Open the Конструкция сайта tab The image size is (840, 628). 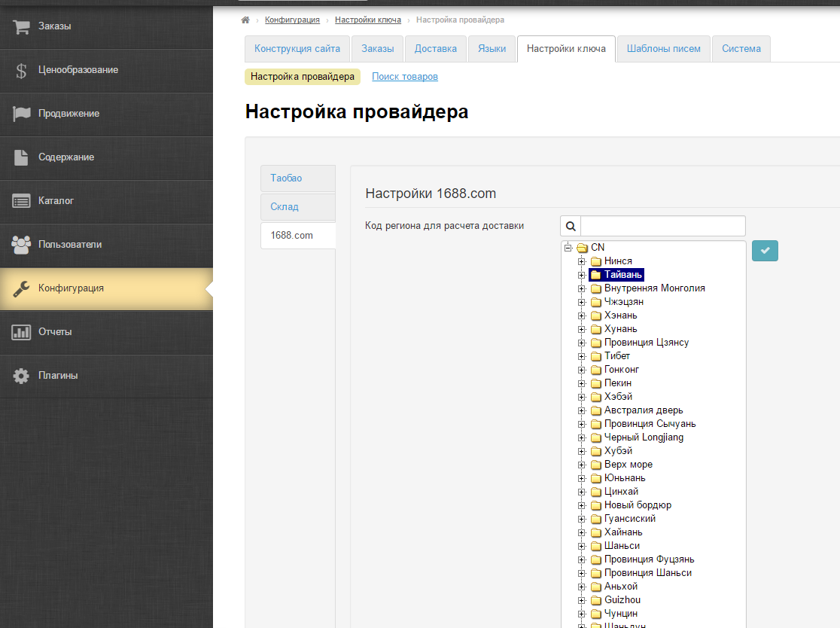[297, 49]
